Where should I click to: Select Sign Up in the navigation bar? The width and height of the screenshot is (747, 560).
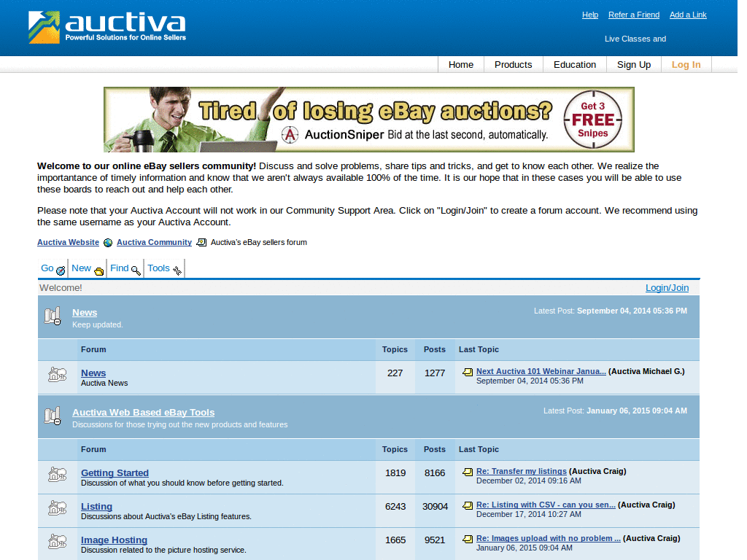pos(634,65)
